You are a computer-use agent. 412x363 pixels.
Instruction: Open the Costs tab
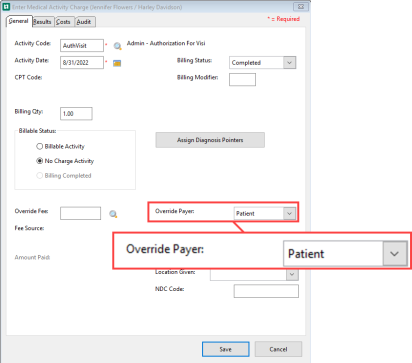(63, 22)
